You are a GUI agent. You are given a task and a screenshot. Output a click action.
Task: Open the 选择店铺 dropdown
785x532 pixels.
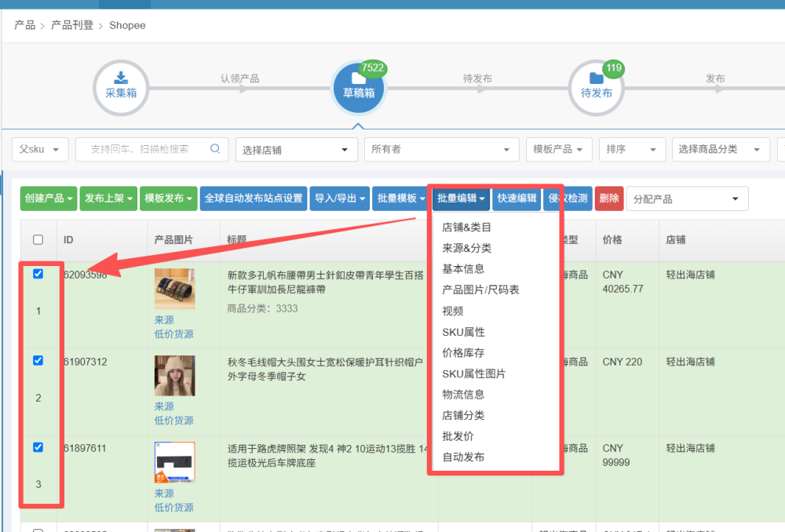(297, 150)
